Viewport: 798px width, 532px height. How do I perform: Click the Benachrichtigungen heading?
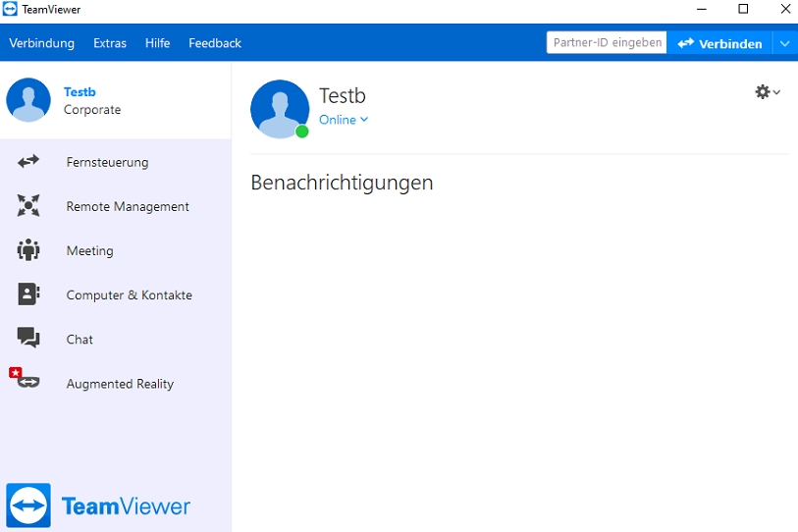click(x=342, y=183)
